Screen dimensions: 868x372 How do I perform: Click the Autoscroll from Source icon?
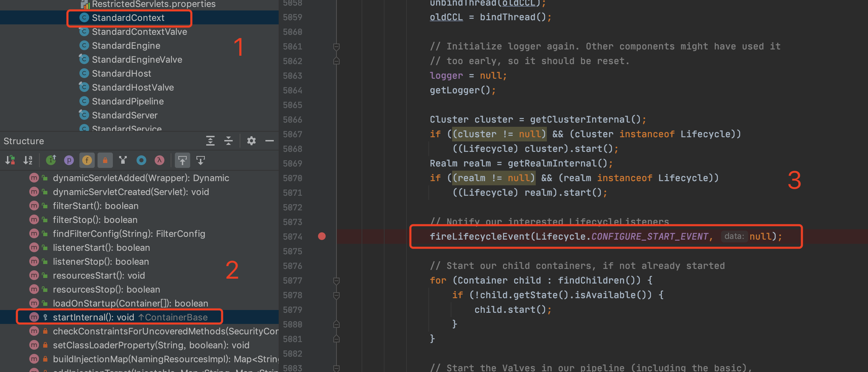click(x=201, y=160)
